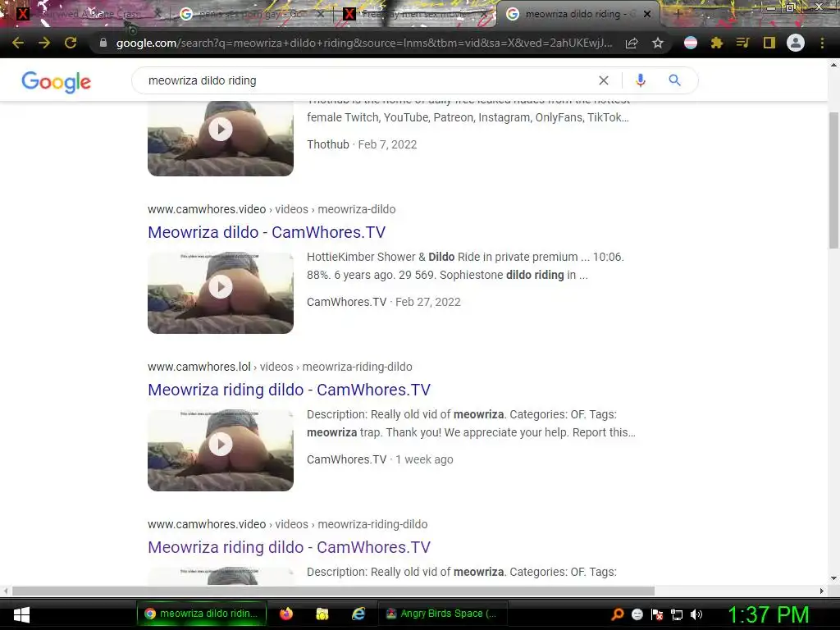Click the white round tray icon

(x=637, y=614)
